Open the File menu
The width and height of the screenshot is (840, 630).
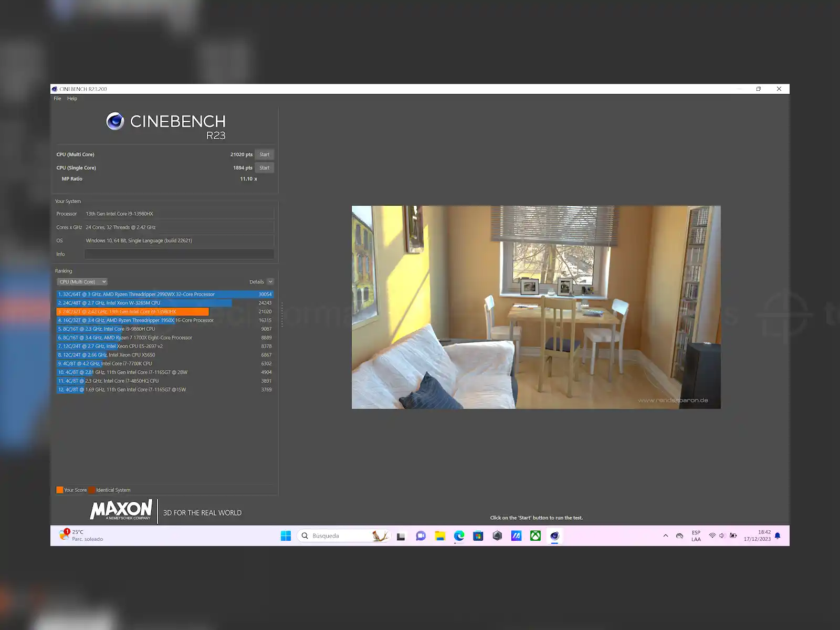(x=57, y=99)
